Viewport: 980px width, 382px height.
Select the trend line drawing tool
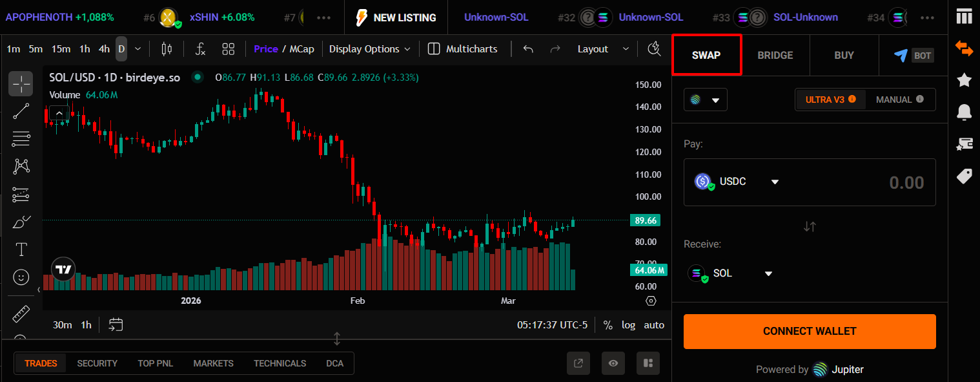coord(21,111)
